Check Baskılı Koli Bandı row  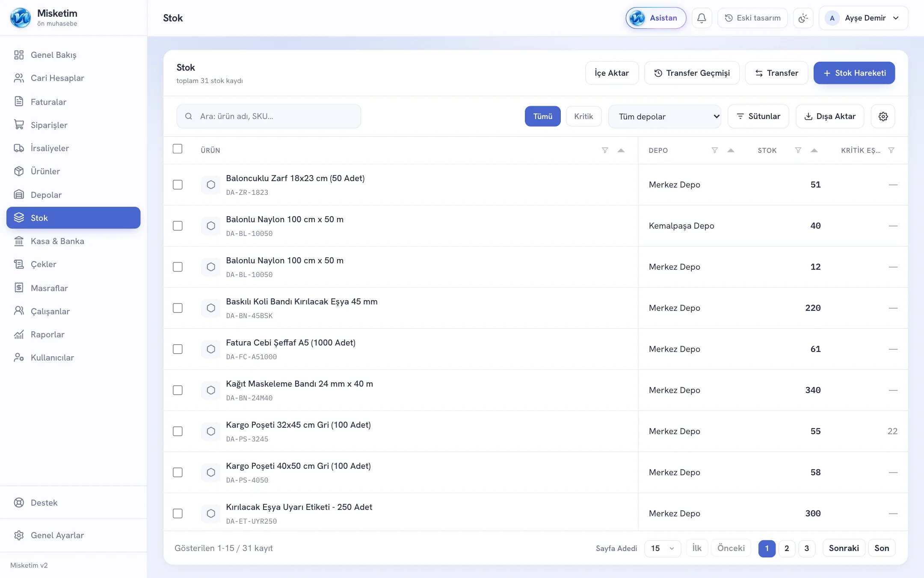coord(178,308)
